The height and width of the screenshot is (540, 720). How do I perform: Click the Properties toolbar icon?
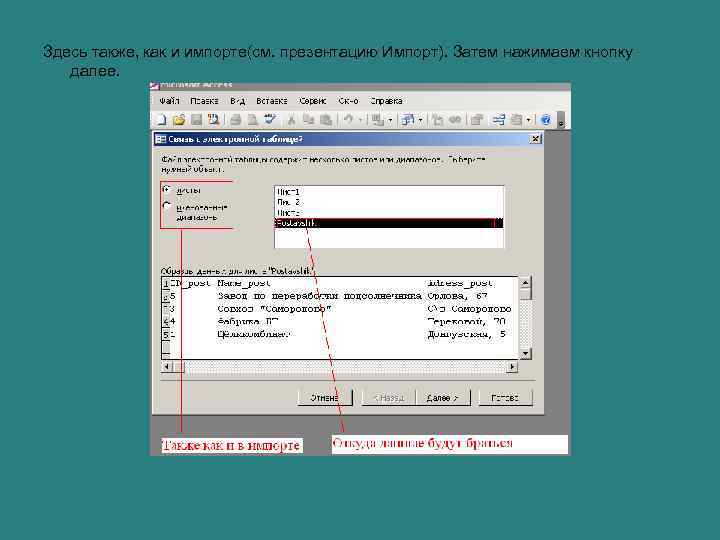pyautogui.click(x=476, y=120)
